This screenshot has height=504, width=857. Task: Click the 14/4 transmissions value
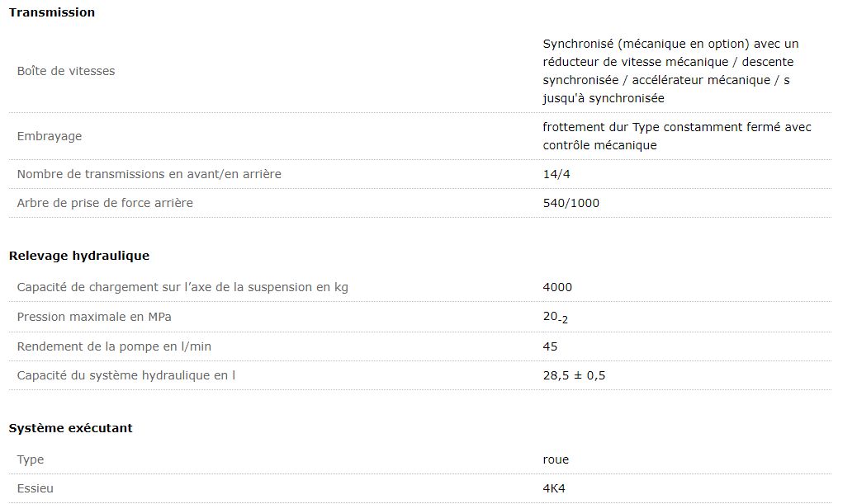click(557, 174)
